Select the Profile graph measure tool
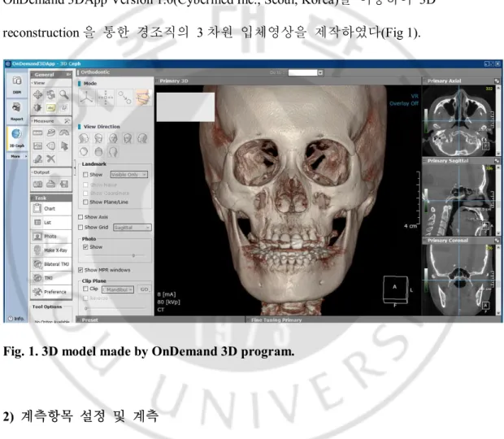Screen dimensions: 504x439 37,146
